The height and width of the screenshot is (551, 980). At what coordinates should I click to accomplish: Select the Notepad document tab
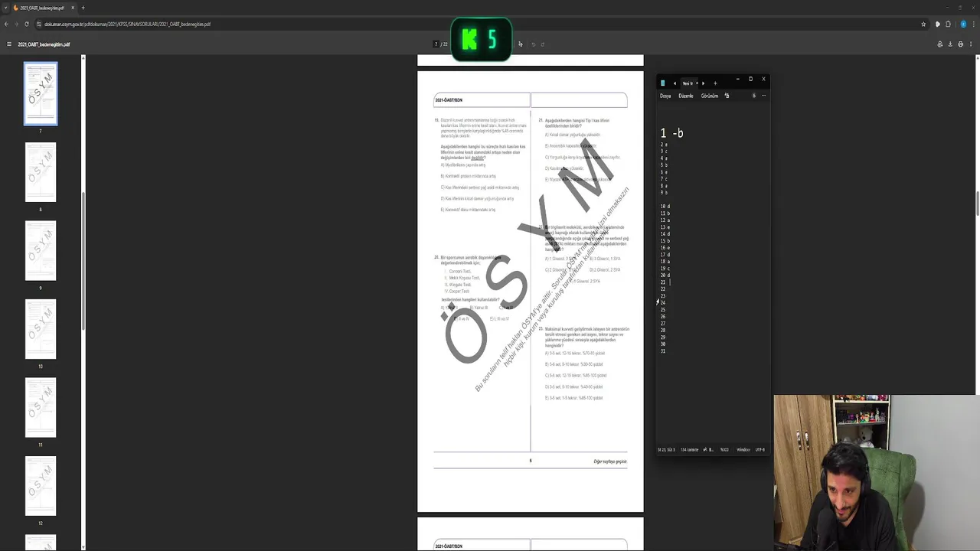(688, 83)
